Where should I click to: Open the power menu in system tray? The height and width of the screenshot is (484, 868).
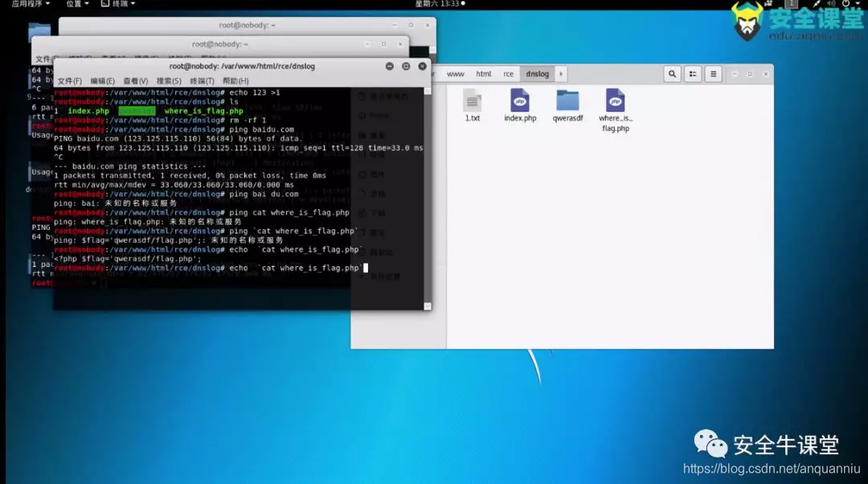coord(850,4)
